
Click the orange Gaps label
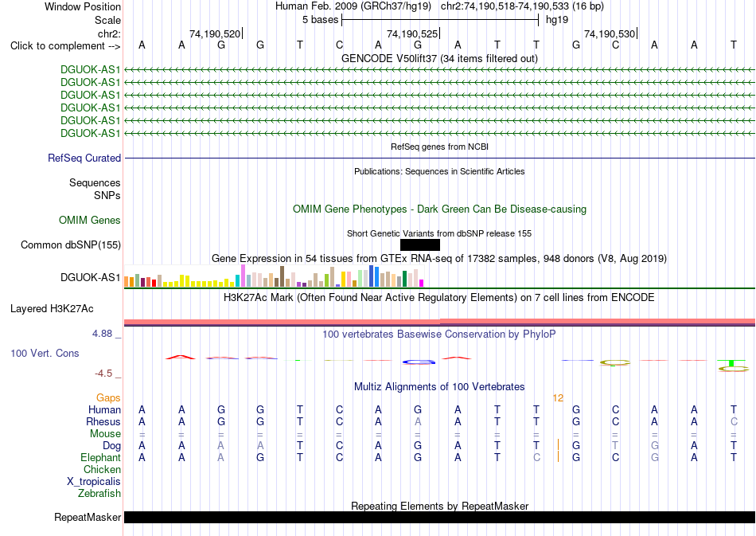pos(108,398)
